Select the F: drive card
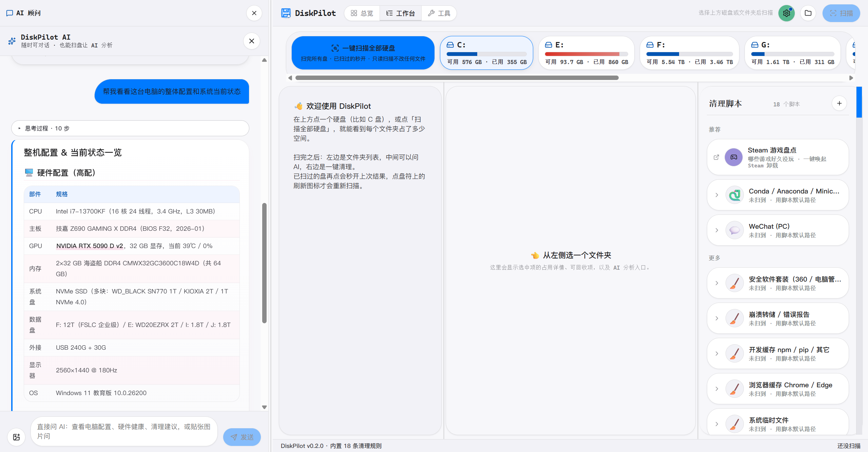868x452 pixels. click(690, 53)
